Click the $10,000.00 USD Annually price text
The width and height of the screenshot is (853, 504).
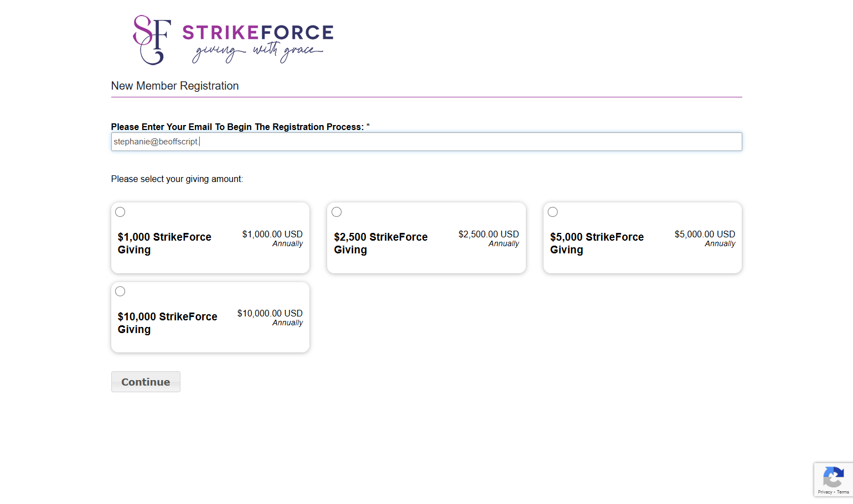click(x=270, y=318)
